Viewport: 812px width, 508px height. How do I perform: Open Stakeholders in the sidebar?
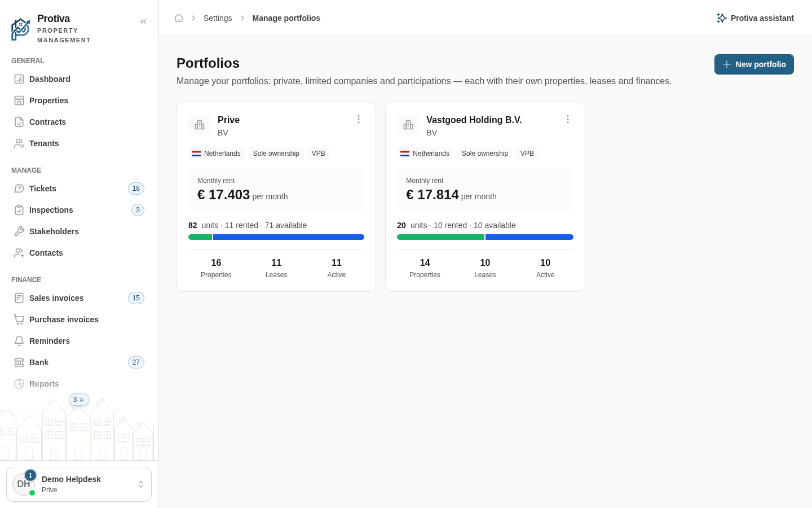click(79, 231)
